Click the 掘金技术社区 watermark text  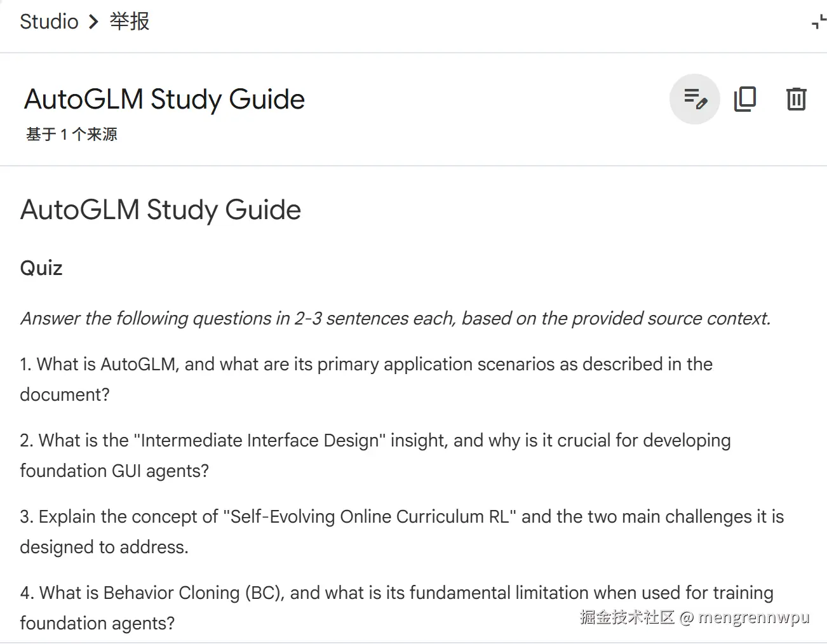pos(627,617)
